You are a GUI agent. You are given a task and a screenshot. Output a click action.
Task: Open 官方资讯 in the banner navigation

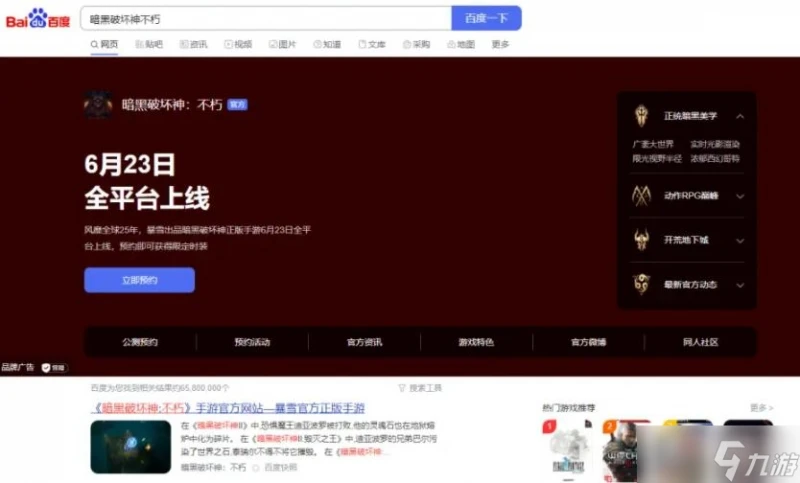click(364, 342)
